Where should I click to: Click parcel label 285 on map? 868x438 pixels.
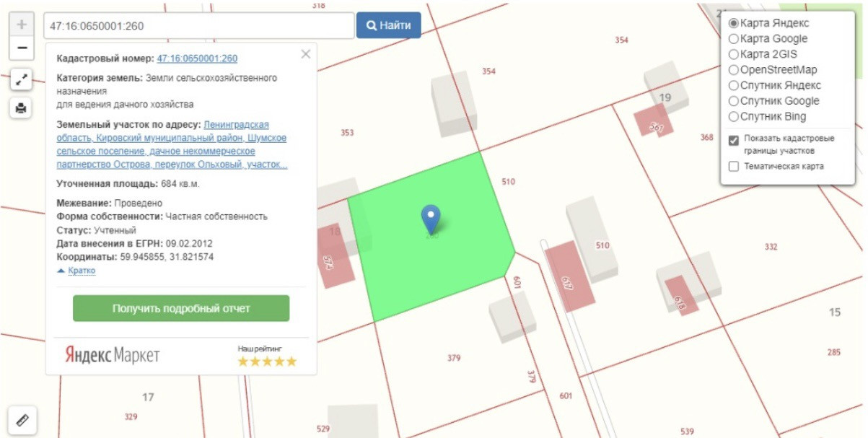click(x=834, y=352)
